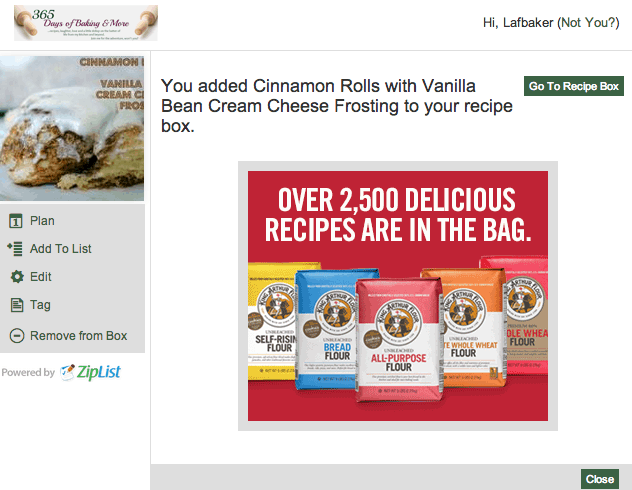Choose Add To List option text

click(x=61, y=249)
